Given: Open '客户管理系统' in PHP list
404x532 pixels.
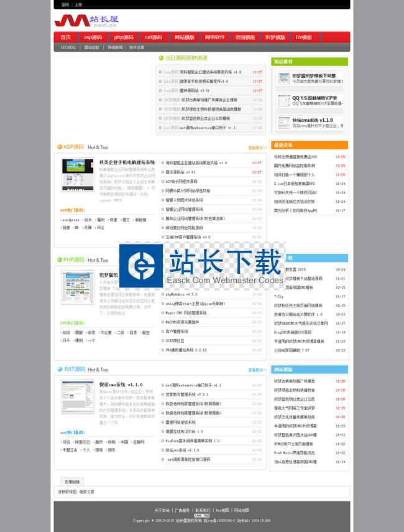Looking at the screenshot, I should (177, 332).
